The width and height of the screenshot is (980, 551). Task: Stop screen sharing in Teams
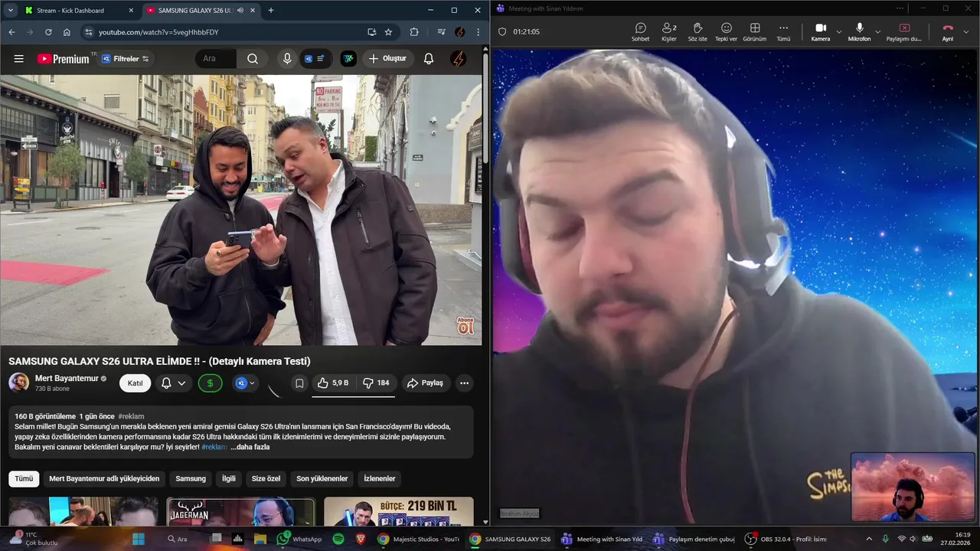tap(904, 31)
